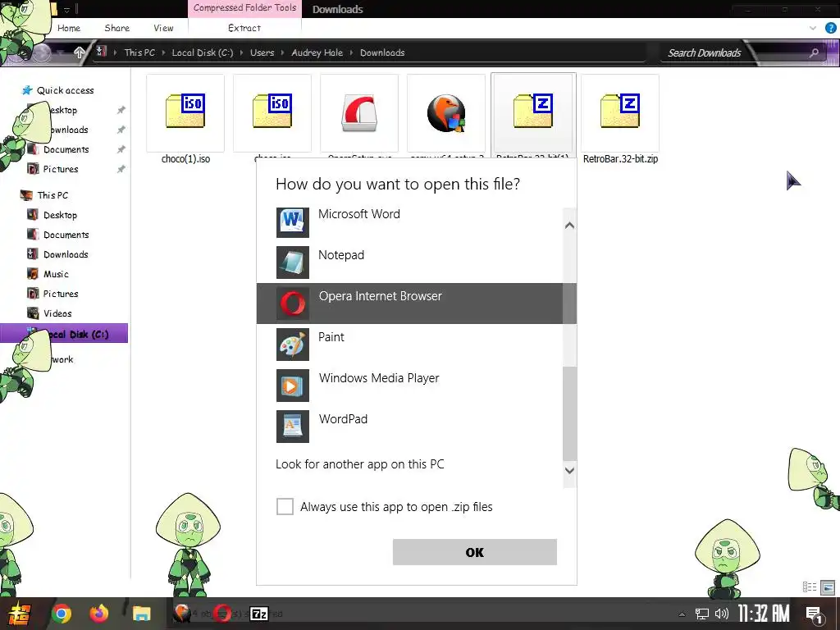Open the volume control in tray
The height and width of the screenshot is (630, 840).
[722, 614]
